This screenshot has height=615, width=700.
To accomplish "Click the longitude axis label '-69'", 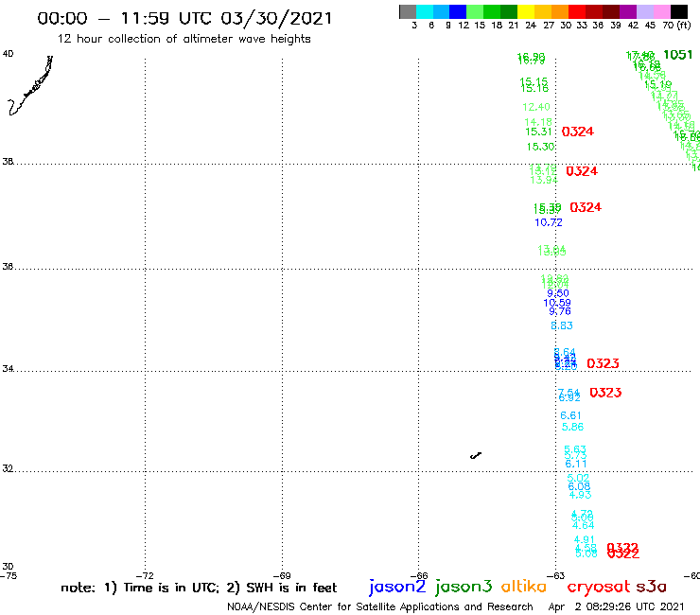I will (282, 575).
